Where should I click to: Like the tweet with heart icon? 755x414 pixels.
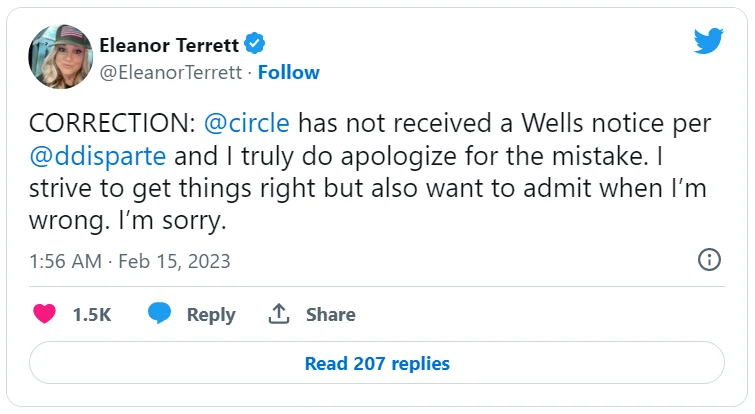tap(45, 314)
